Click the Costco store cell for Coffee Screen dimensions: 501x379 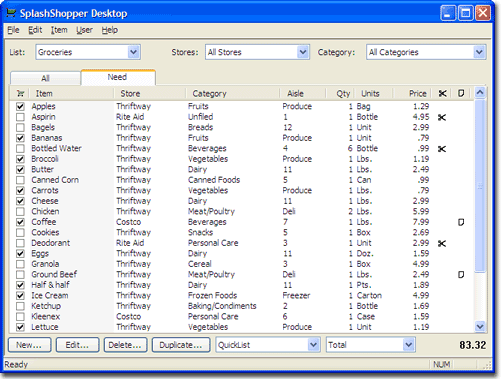pyautogui.click(x=129, y=222)
